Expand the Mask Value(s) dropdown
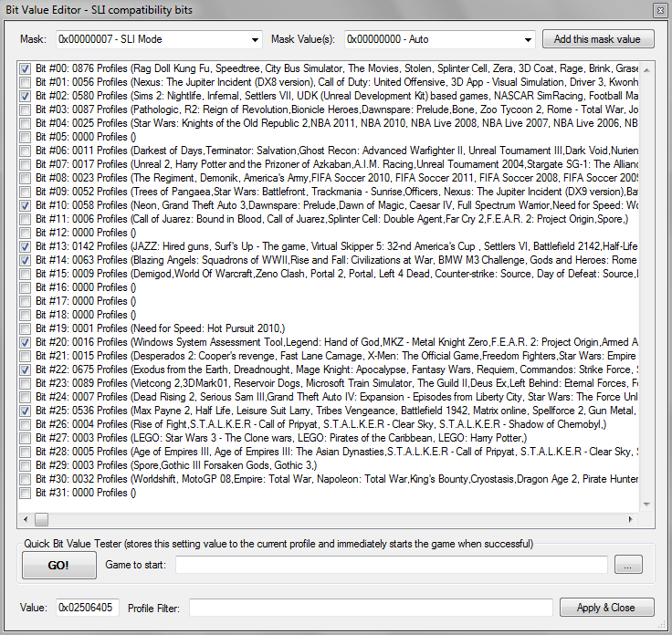The height and width of the screenshot is (635, 672). (x=440, y=39)
